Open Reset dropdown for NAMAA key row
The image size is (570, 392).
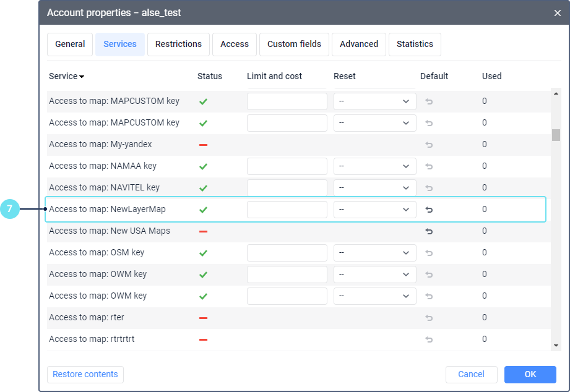[x=374, y=166]
